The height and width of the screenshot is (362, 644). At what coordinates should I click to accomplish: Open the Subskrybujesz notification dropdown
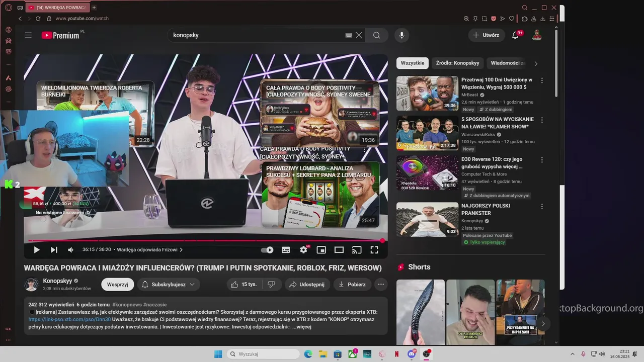point(168,285)
